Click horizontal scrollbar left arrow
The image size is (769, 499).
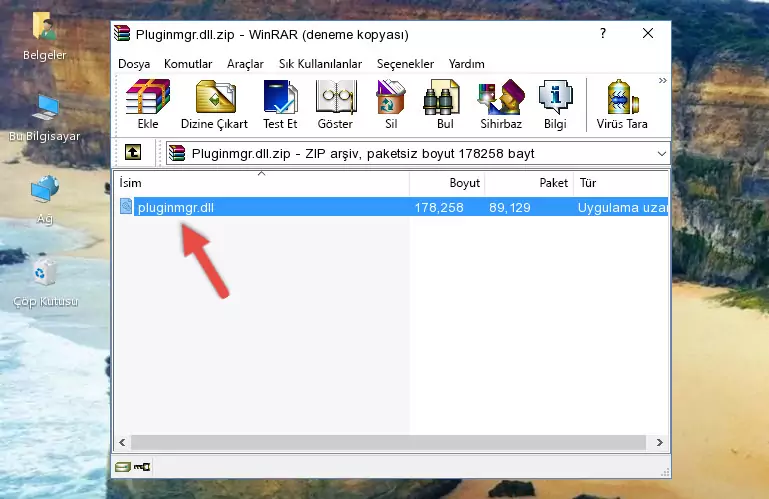coord(123,443)
